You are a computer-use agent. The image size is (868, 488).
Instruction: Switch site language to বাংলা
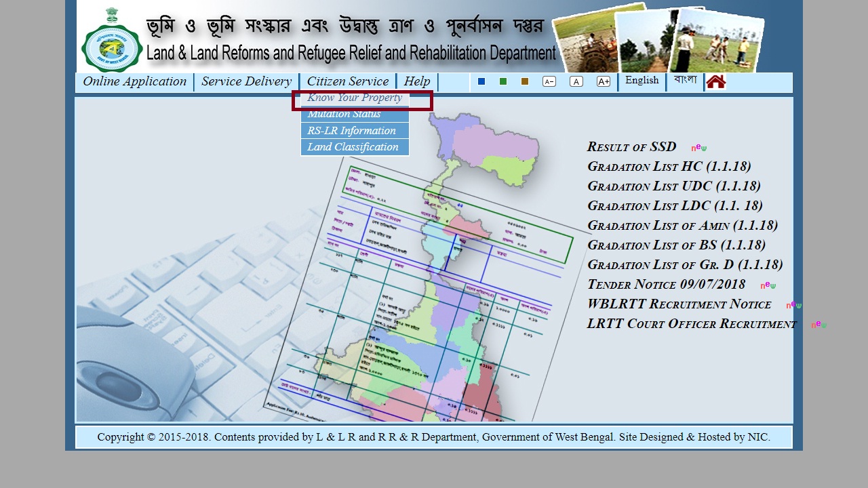[x=685, y=80]
